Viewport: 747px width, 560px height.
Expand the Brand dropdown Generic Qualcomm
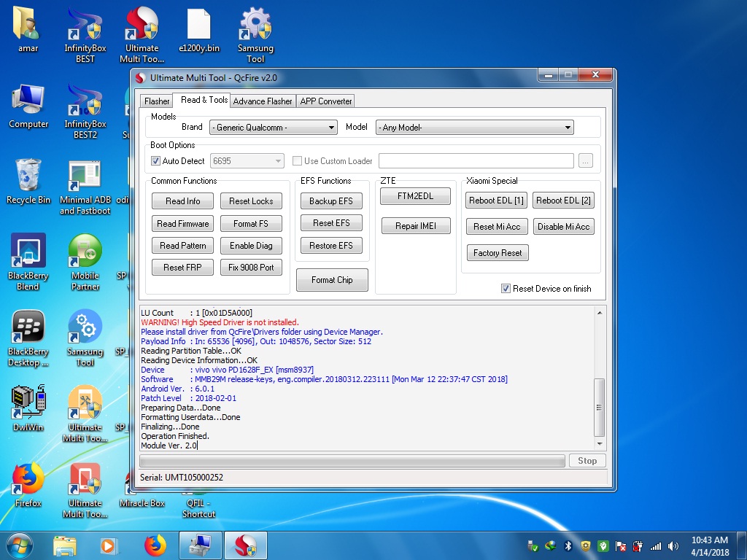[274, 128]
